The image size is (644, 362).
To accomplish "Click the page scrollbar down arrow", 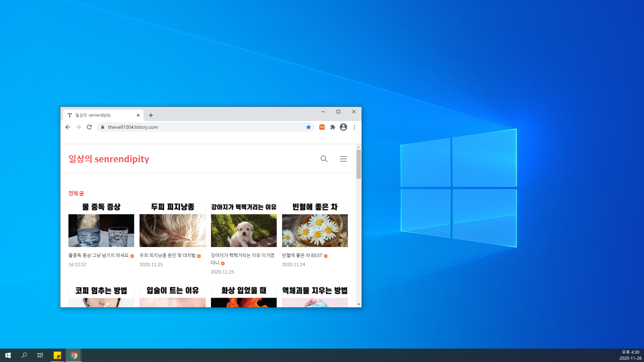I will coord(359,304).
